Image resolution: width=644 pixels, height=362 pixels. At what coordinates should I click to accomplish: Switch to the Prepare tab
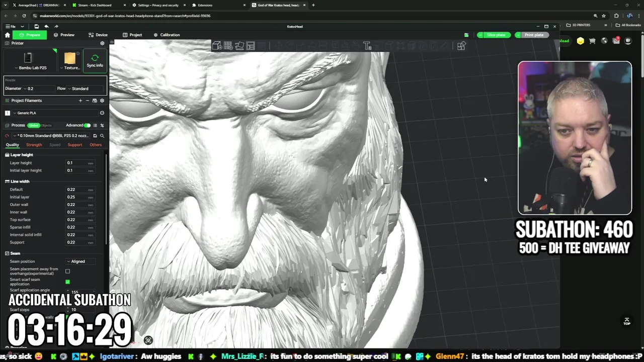click(x=30, y=35)
